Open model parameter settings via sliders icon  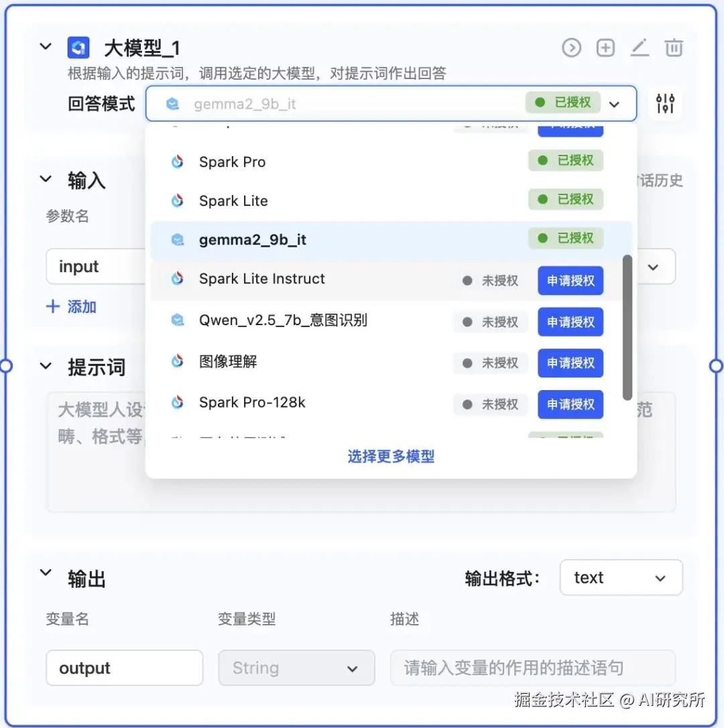pyautogui.click(x=664, y=103)
